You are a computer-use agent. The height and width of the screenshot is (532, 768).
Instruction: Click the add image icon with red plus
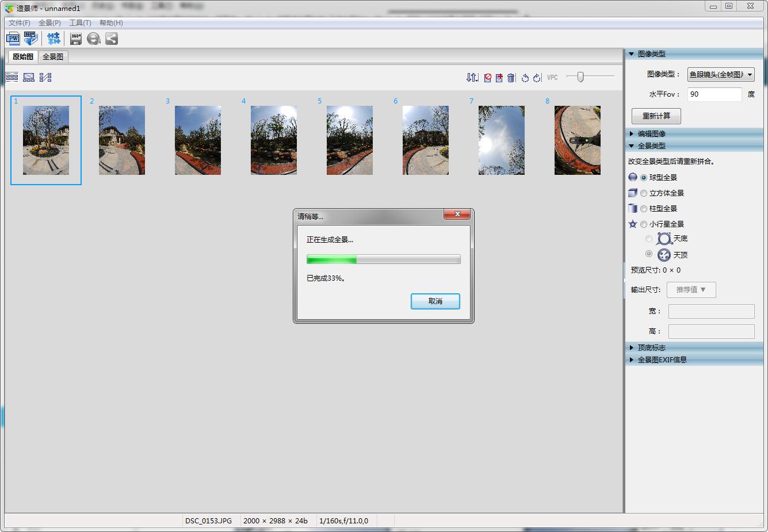[x=499, y=78]
